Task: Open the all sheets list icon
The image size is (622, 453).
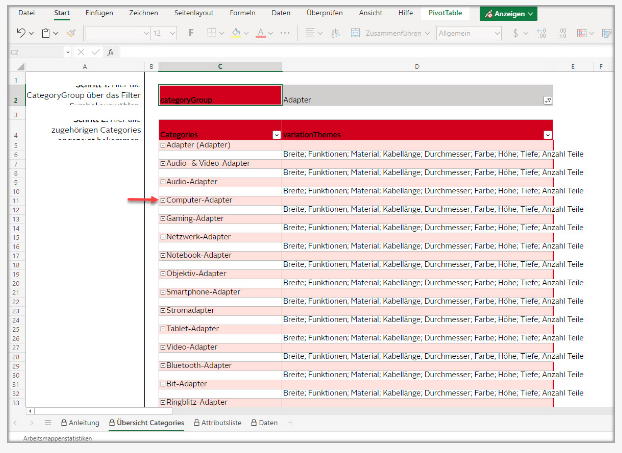Action: [x=48, y=423]
